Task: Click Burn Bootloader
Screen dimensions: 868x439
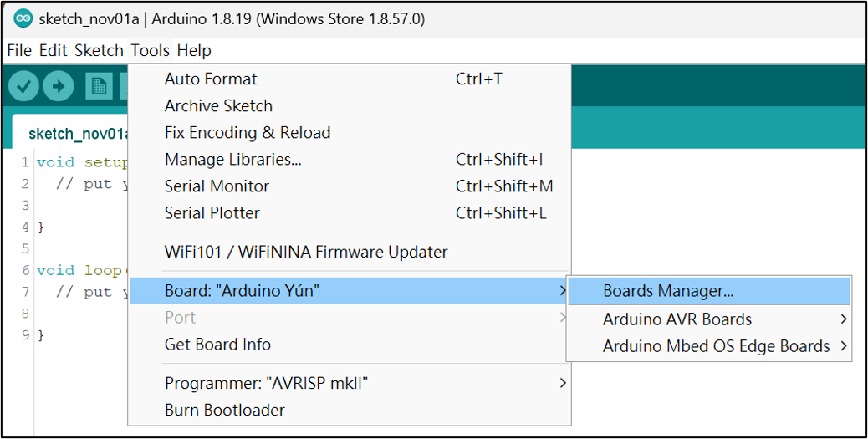Action: (x=224, y=411)
